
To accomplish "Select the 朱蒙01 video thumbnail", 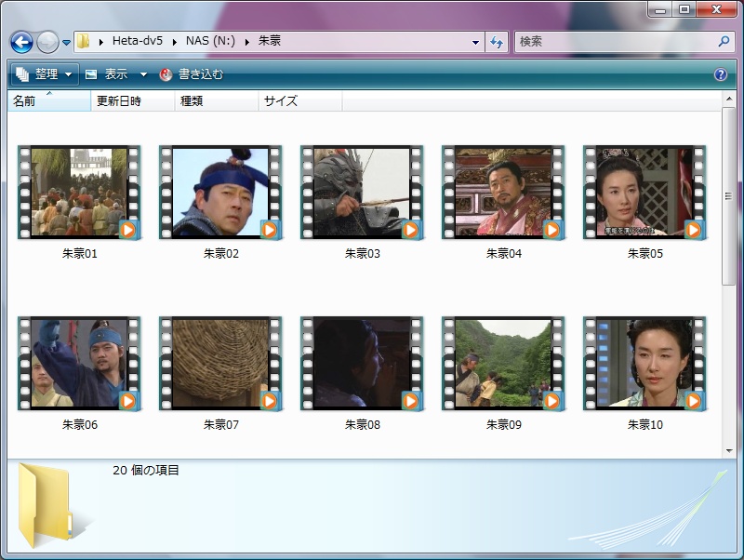I will [79, 192].
